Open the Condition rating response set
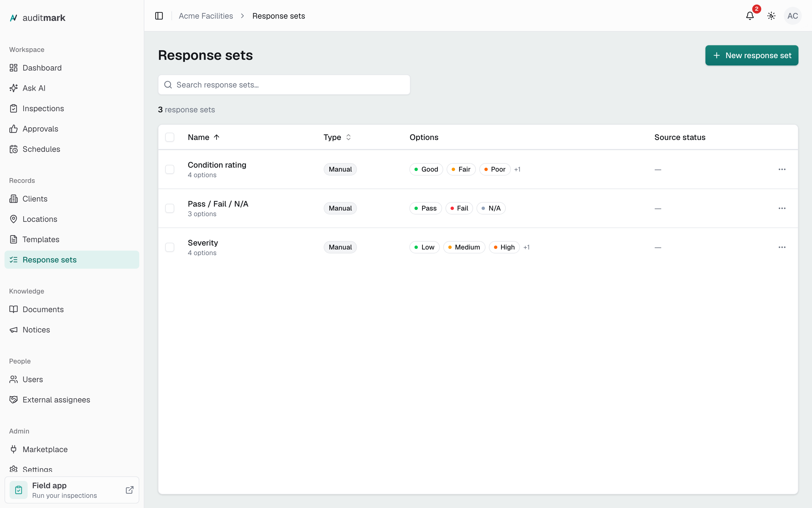812x508 pixels. (x=217, y=165)
